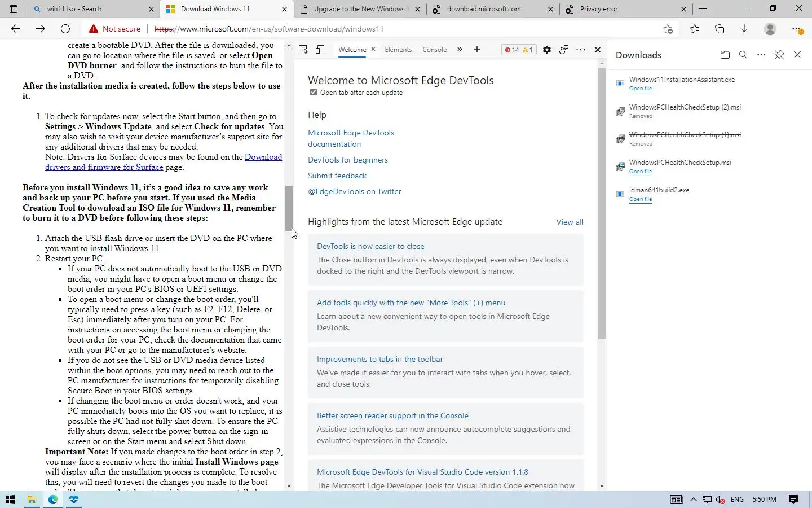The image size is (812, 508).
Task: Switch to Upgrade to the New Windows tab
Action: (x=361, y=9)
